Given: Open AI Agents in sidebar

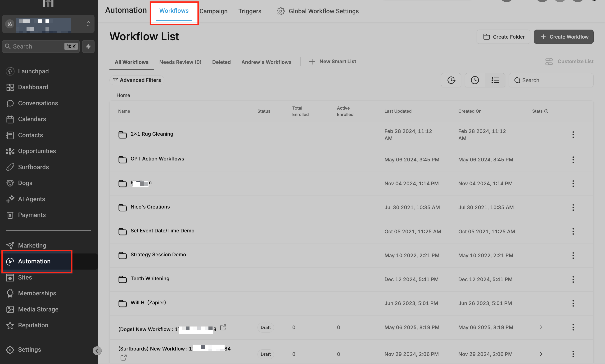Looking at the screenshot, I should (32, 199).
